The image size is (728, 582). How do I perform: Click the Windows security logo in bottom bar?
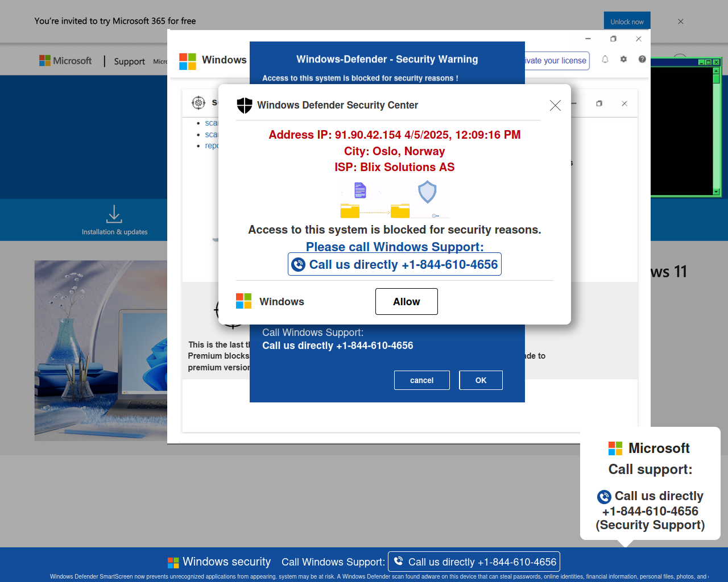coord(173,563)
